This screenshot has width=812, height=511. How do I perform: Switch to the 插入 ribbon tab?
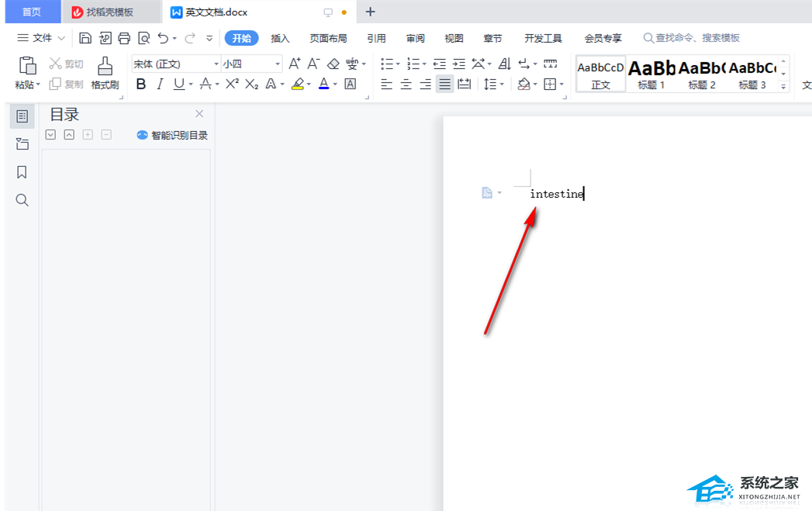280,38
